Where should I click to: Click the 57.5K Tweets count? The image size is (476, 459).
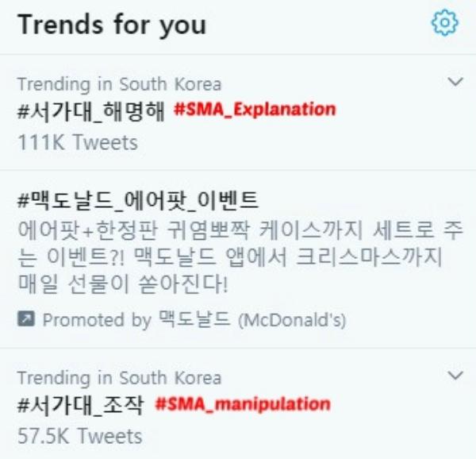(79, 436)
